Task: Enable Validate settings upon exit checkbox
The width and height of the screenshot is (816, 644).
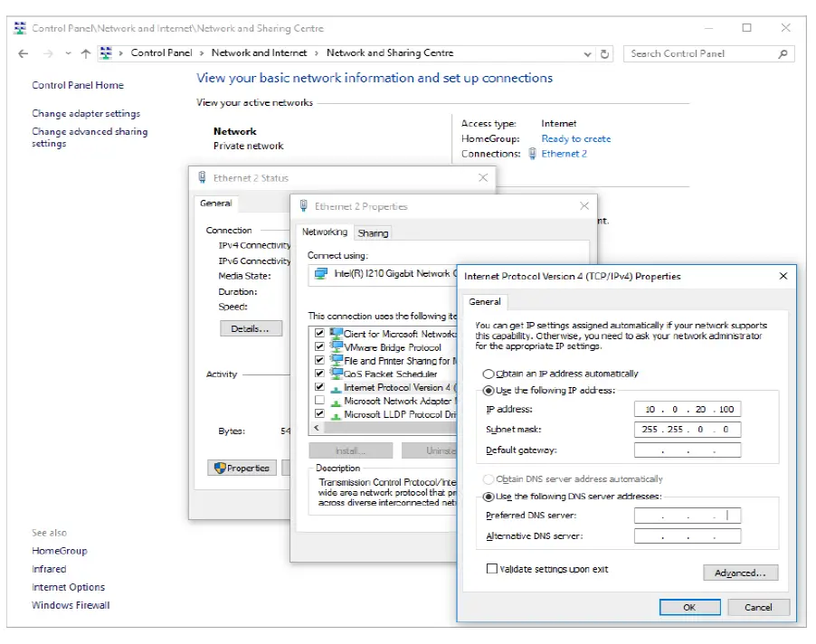Action: (x=492, y=569)
